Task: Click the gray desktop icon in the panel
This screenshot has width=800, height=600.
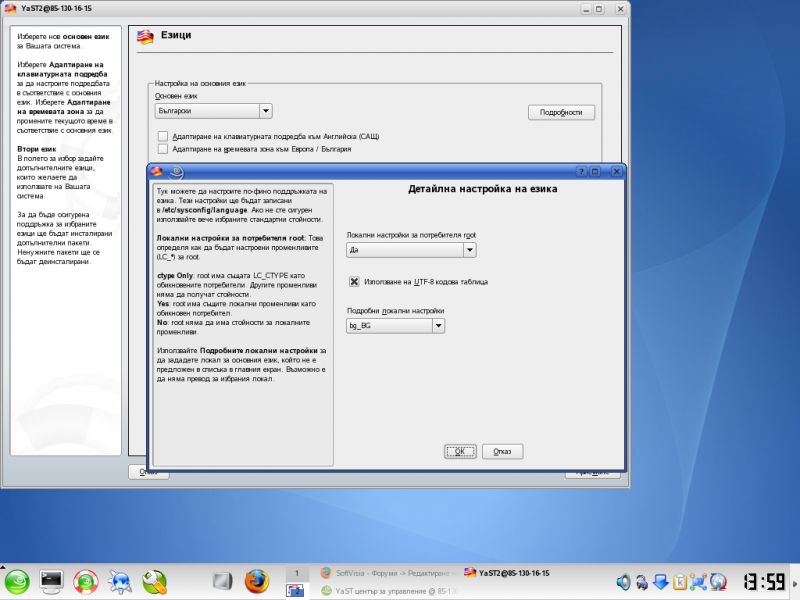Action: (222, 581)
